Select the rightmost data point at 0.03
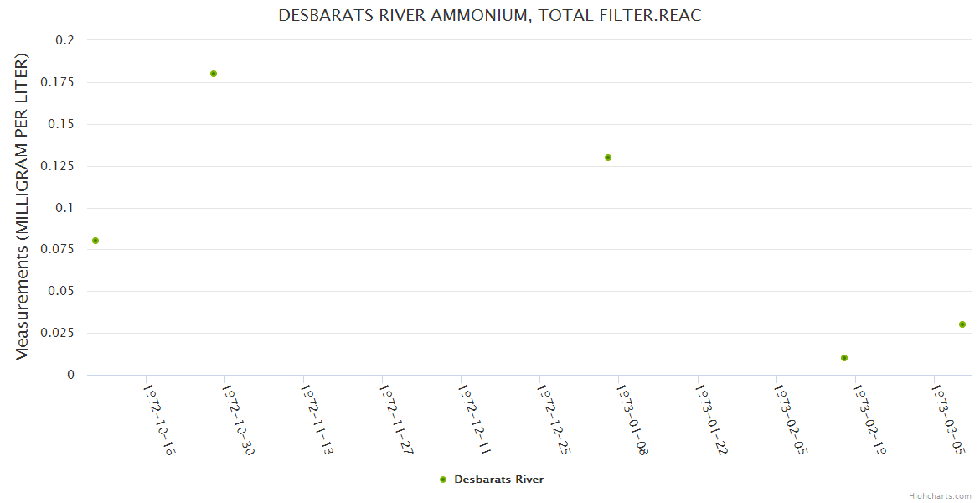This screenshot has width=980, height=503. tap(962, 324)
